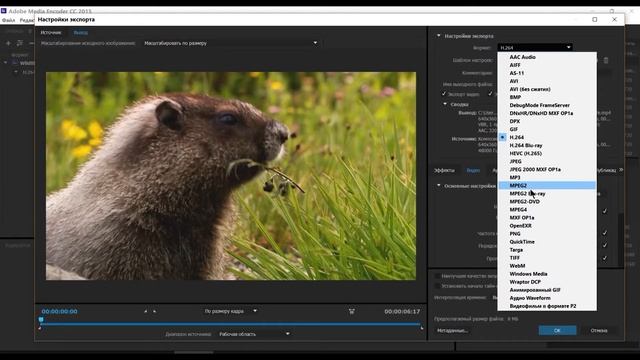Switch to the Источник tab

(x=51, y=32)
